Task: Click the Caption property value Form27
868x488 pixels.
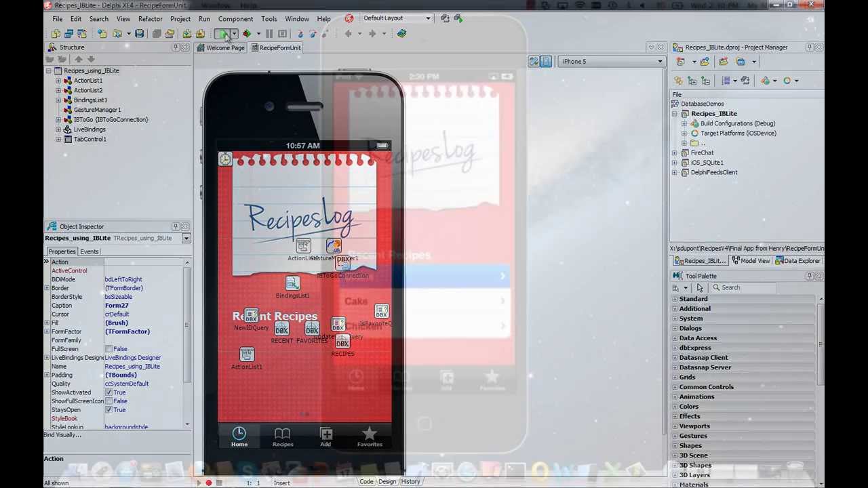Action: 117,306
